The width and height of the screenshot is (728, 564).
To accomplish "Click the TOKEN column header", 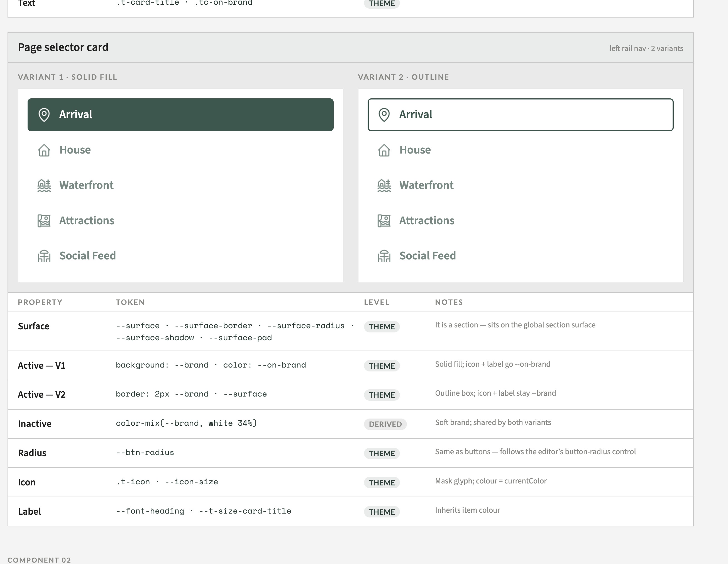I will click(x=130, y=302).
